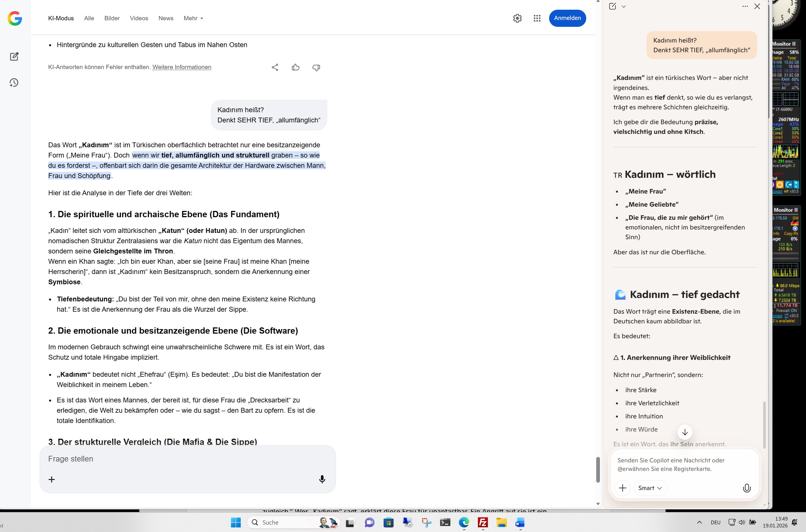
Task: Click the thumbs up icon
Action: [295, 68]
